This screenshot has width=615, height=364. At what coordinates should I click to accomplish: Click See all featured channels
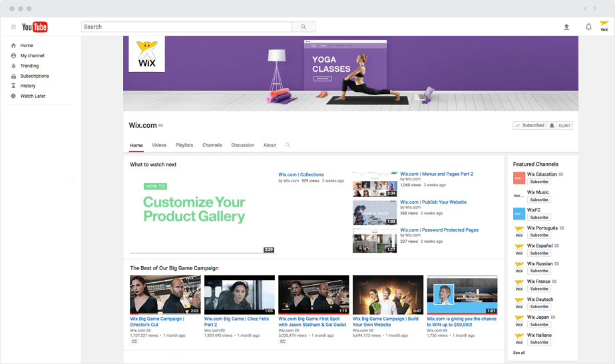pos(519,353)
